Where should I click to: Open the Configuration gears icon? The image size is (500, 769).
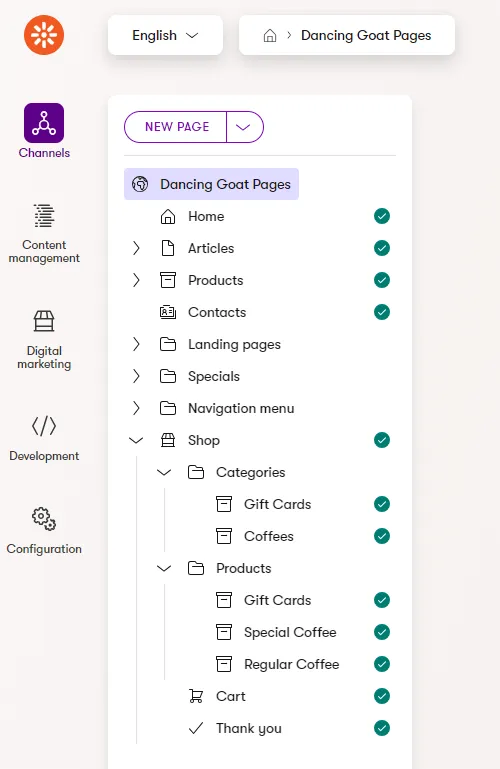[44, 518]
